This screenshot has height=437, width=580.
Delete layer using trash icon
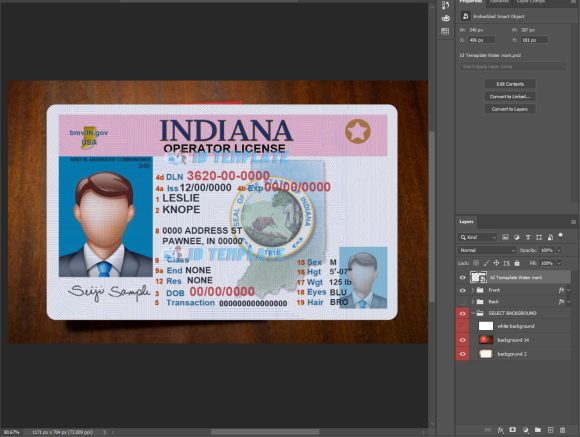point(563,430)
